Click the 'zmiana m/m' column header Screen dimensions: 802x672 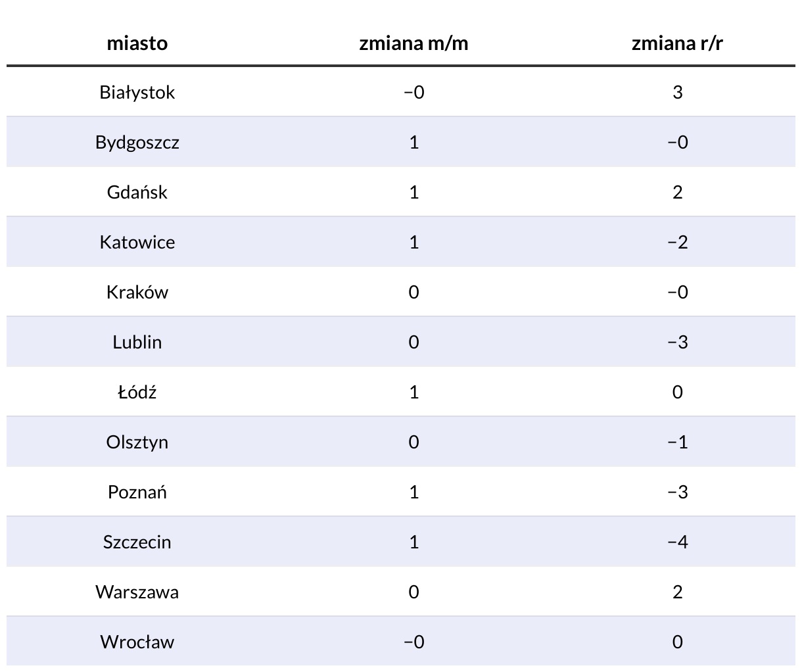(x=413, y=43)
